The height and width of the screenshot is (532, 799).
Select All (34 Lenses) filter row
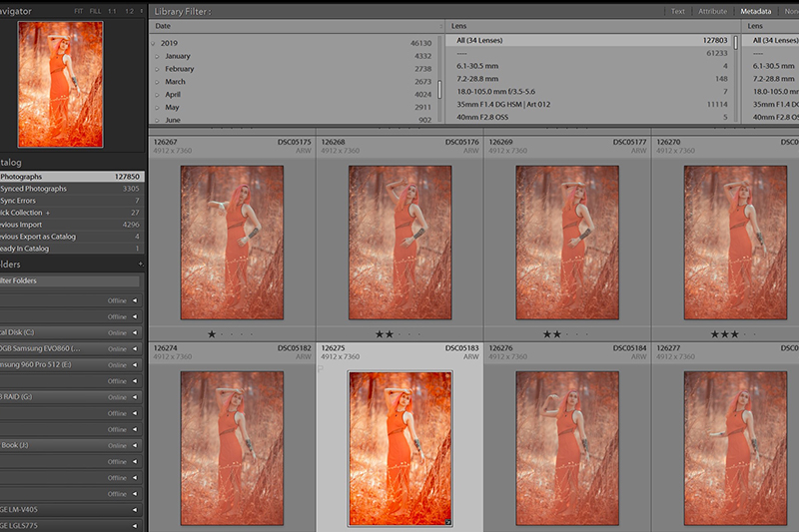point(589,40)
